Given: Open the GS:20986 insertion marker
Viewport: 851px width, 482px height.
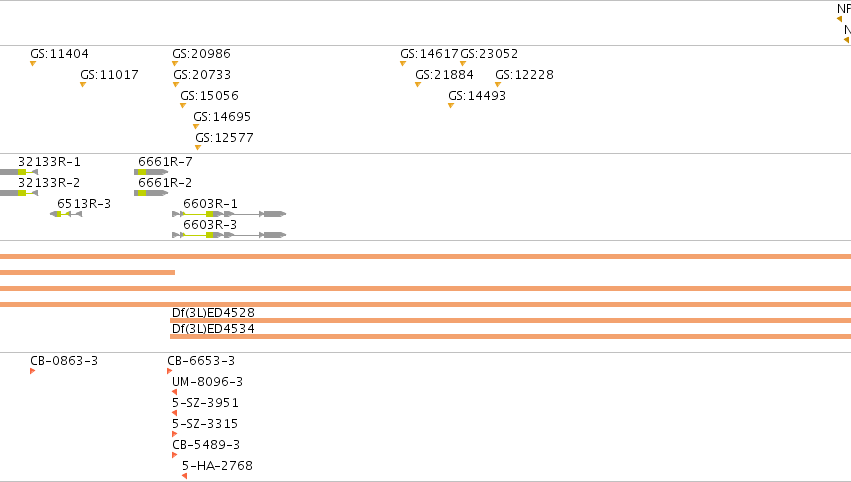Looking at the screenshot, I should (x=175, y=64).
